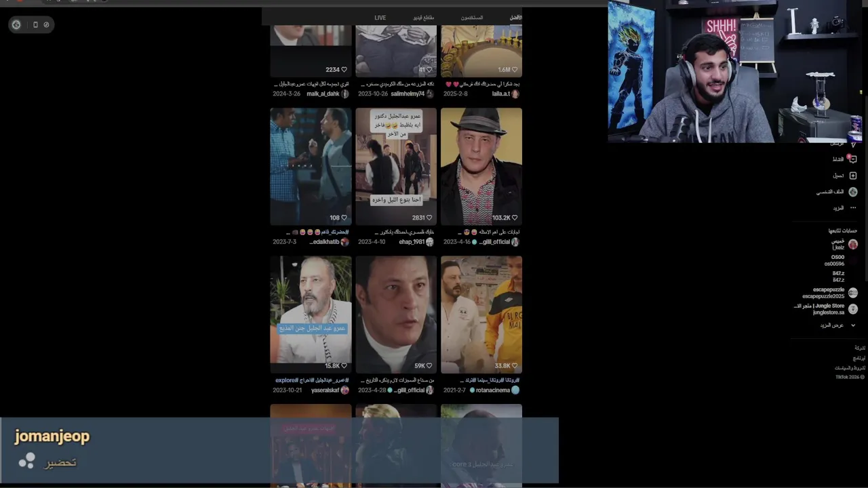Open Jungle Store account avatar in following list

coord(853,309)
